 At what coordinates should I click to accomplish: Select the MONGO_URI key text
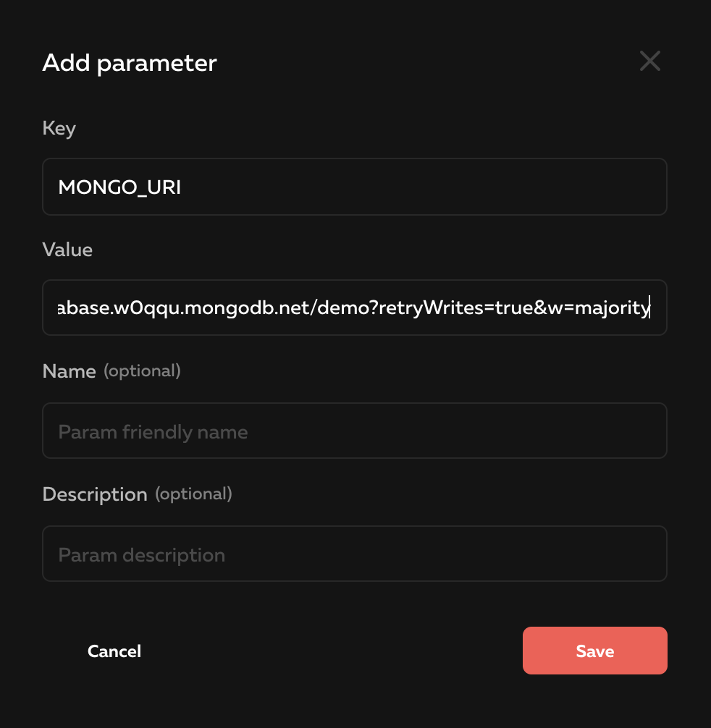pyautogui.click(x=119, y=187)
